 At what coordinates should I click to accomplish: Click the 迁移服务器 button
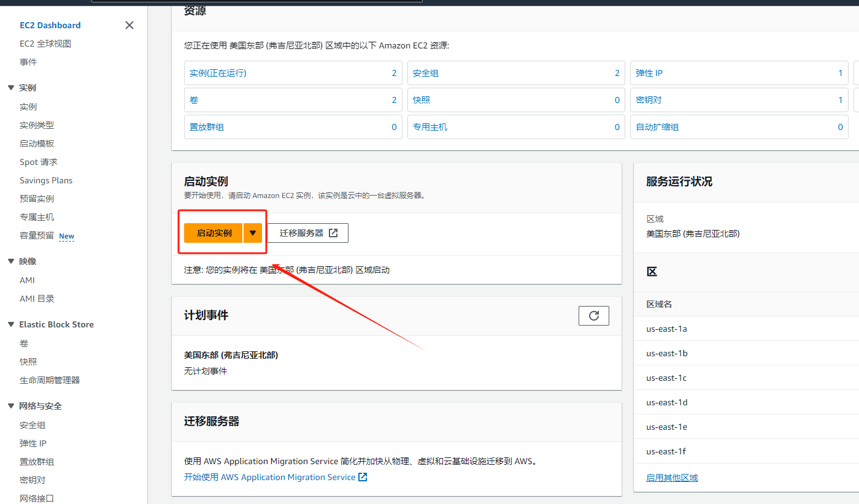click(308, 233)
